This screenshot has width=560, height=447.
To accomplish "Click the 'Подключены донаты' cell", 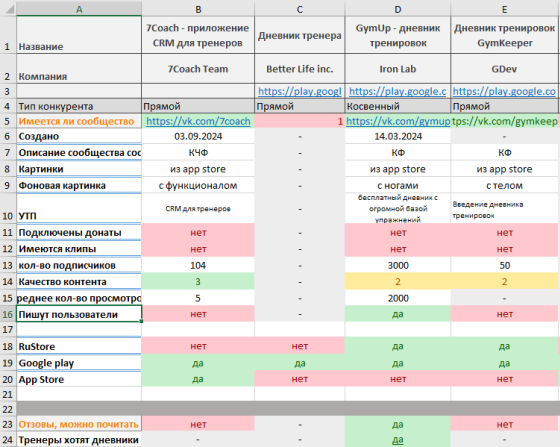I will click(79, 233).
